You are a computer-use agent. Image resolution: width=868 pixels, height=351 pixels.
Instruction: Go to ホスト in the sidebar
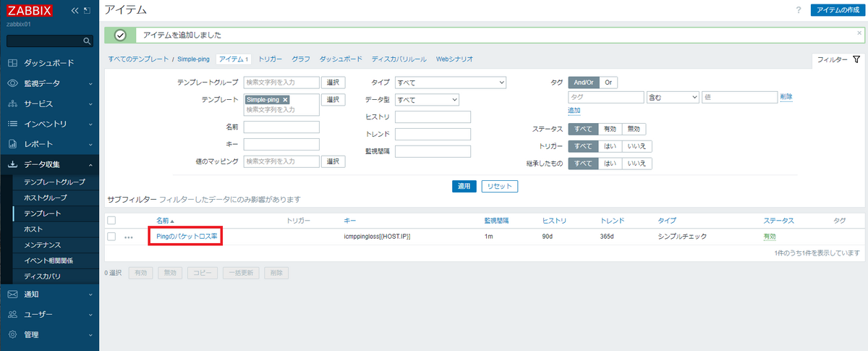[x=33, y=229]
